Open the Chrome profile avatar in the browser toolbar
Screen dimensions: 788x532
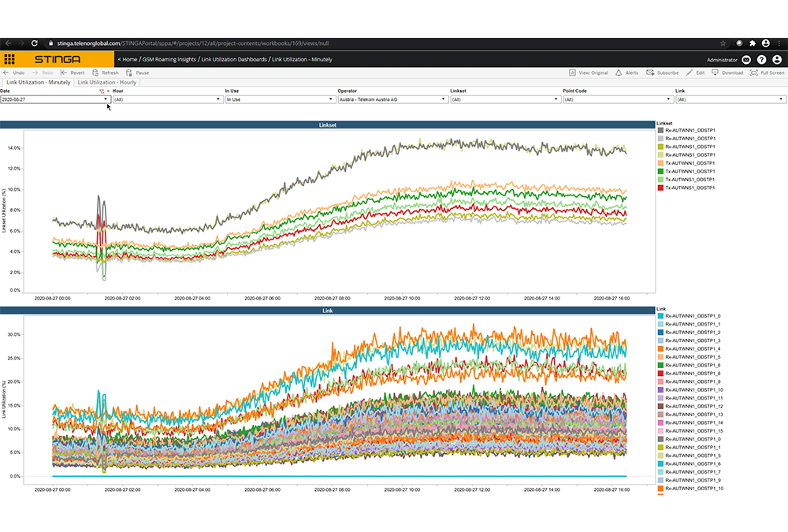point(765,43)
